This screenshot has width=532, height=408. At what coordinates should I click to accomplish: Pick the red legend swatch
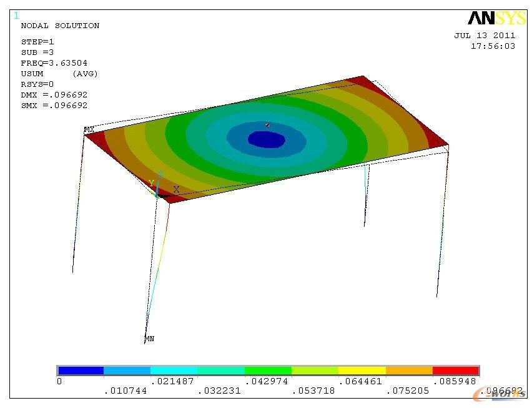[455, 371]
